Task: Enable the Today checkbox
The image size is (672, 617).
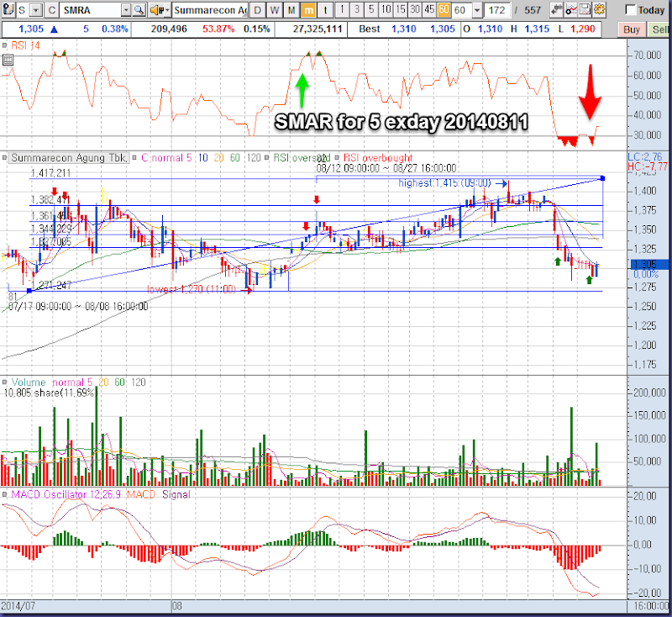Action: (630, 10)
